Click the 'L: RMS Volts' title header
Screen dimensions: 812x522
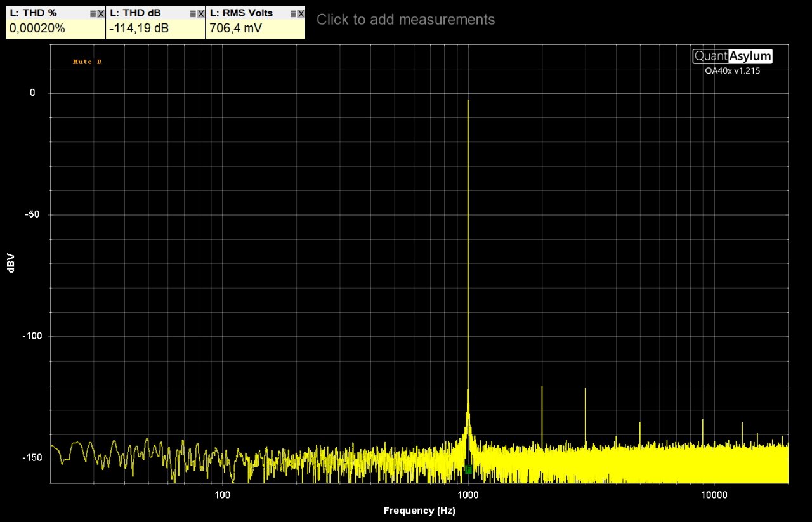[x=241, y=13]
